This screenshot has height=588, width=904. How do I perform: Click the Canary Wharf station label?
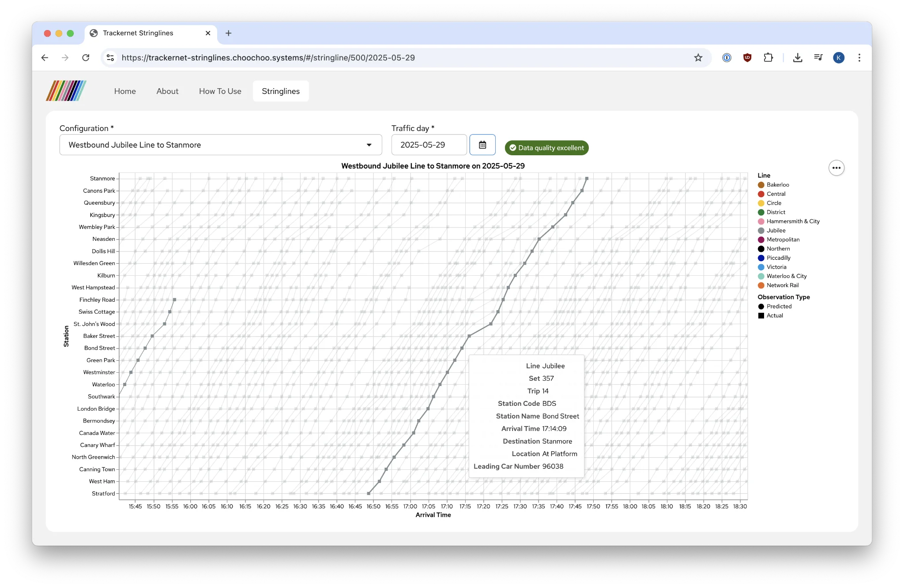[x=98, y=445]
